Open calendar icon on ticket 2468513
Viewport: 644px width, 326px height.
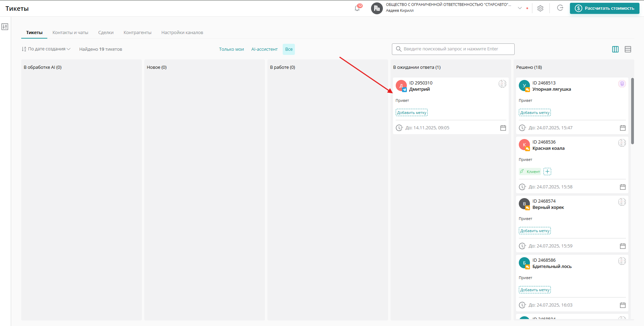tap(622, 128)
